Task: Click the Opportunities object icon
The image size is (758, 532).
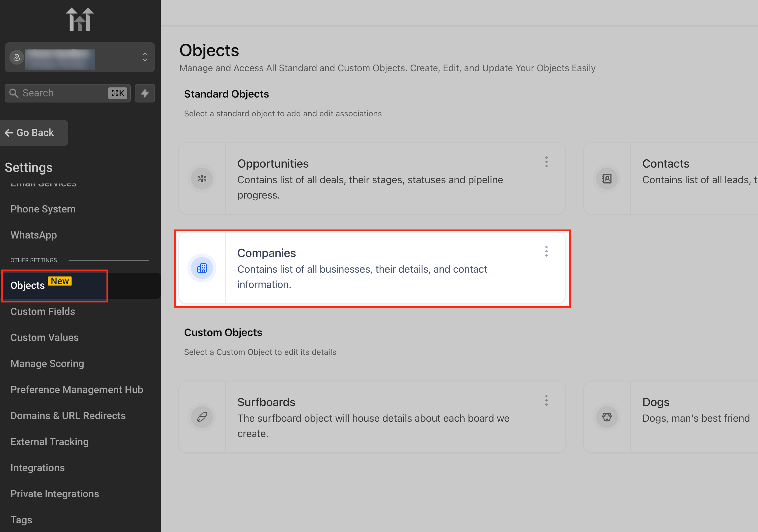Action: point(202,179)
